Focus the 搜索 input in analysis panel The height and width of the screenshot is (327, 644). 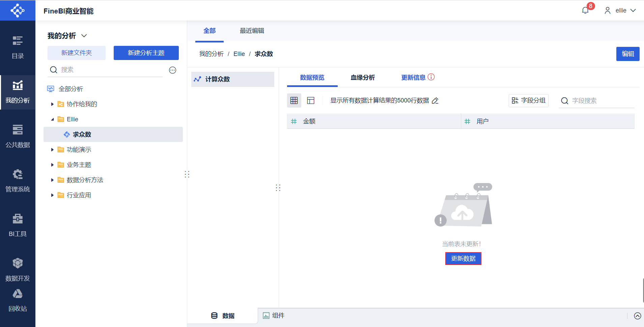pyautogui.click(x=105, y=70)
